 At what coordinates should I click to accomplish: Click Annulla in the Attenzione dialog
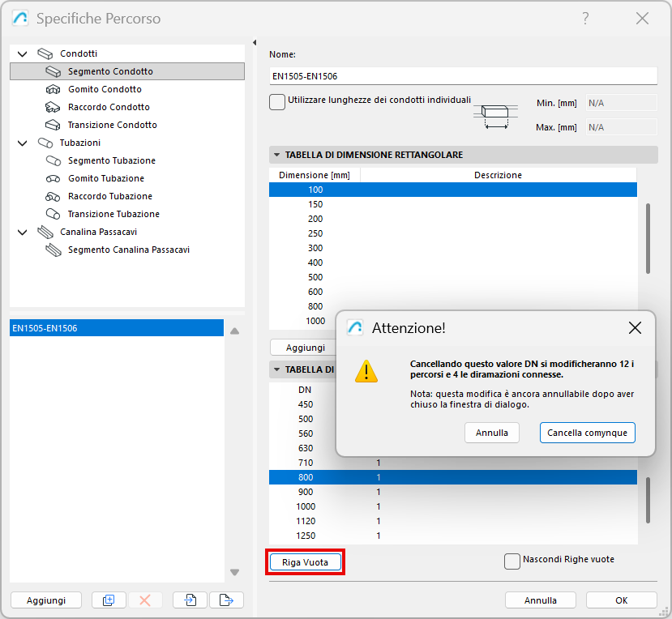point(491,433)
